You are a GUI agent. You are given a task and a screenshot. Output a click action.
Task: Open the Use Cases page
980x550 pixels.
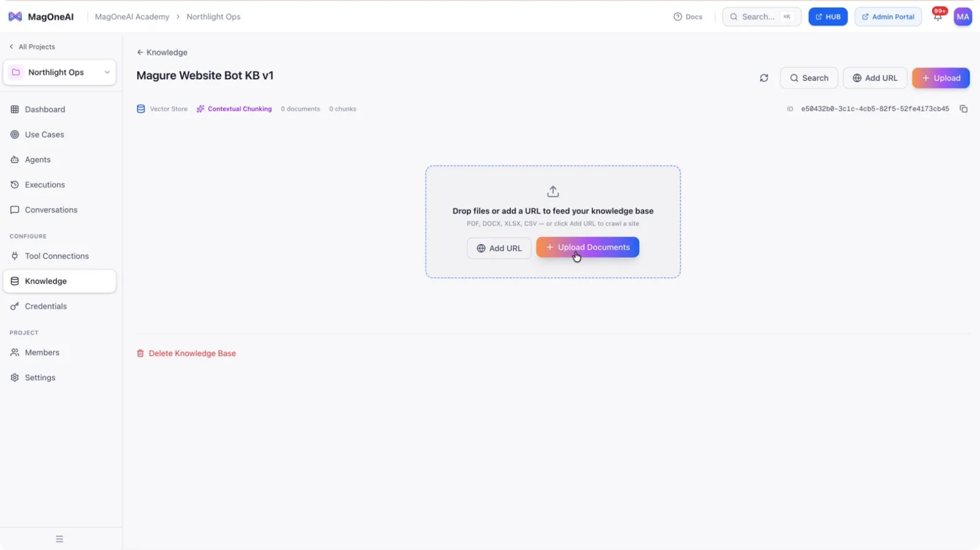59,135
